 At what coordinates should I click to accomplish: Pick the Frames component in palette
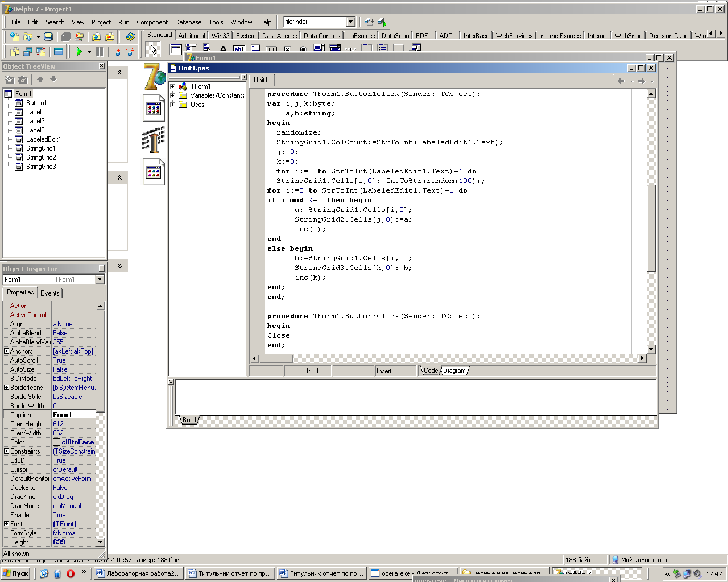[176, 49]
